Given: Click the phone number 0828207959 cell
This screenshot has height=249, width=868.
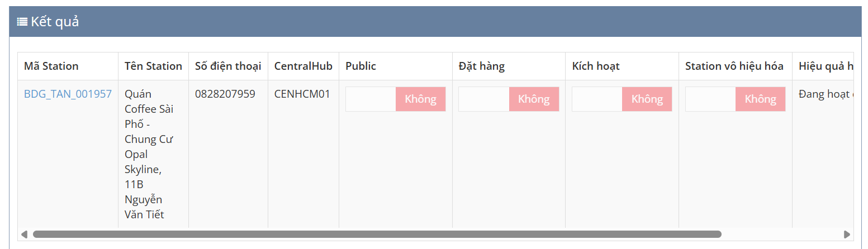Looking at the screenshot, I should [225, 94].
